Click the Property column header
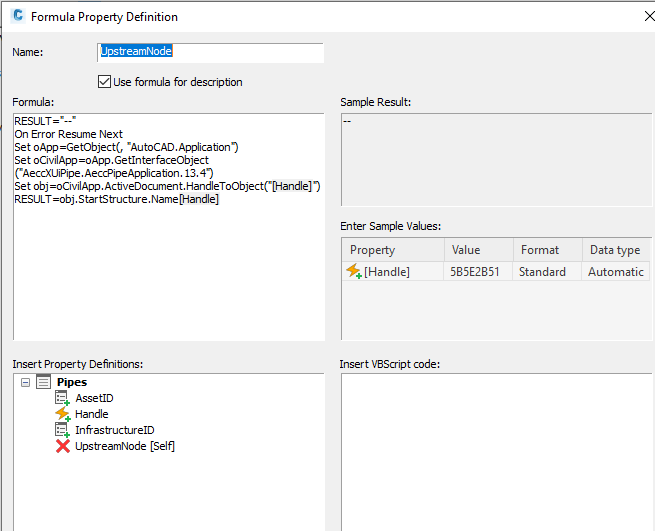The height and width of the screenshot is (531, 655). (x=393, y=250)
